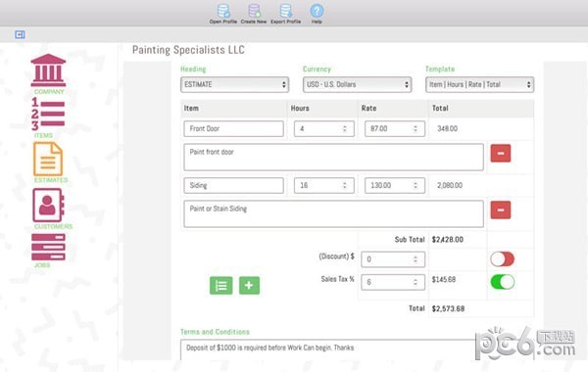588x372 pixels.
Task: Click the Item column header
Action: pos(191,109)
